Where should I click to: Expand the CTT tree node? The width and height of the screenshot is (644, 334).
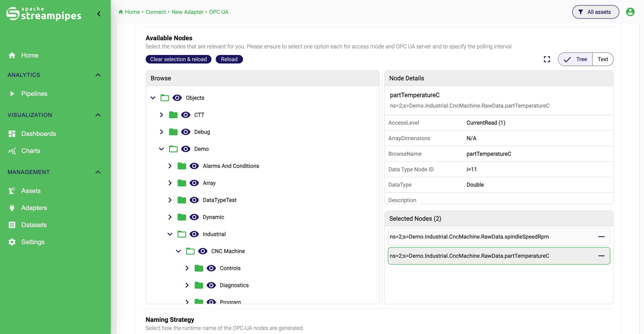[x=161, y=115]
